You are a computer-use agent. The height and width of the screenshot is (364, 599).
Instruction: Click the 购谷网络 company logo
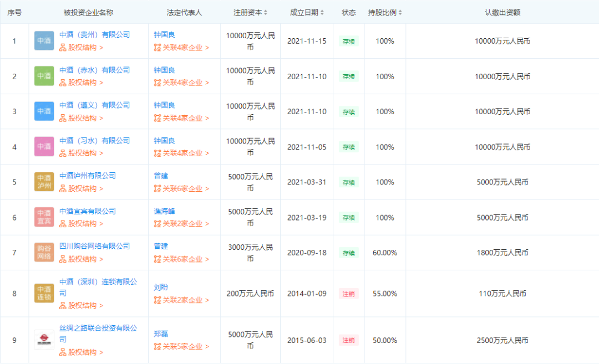click(x=44, y=253)
